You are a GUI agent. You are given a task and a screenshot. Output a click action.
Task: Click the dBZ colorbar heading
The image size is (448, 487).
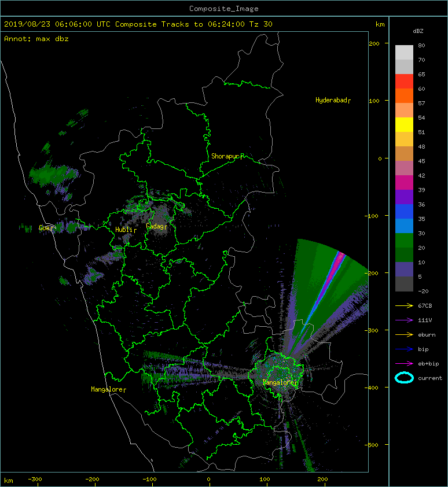[418, 31]
